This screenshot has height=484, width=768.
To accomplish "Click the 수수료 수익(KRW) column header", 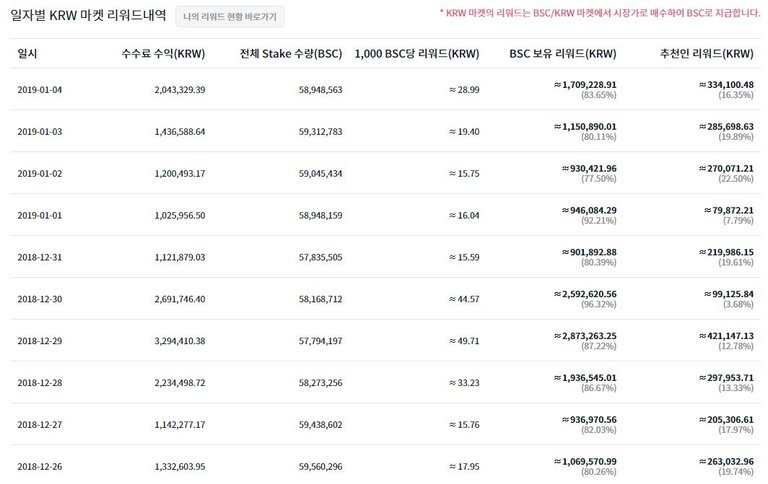I will (x=162, y=53).
